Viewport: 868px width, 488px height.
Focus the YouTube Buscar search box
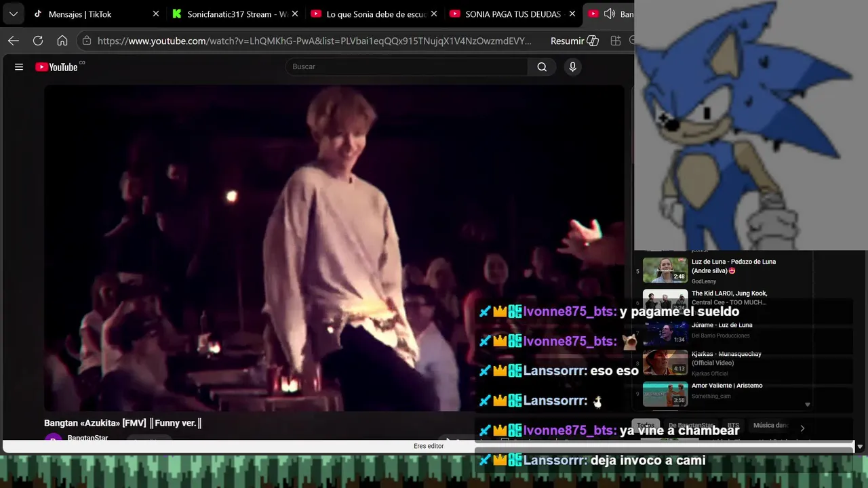tap(407, 66)
